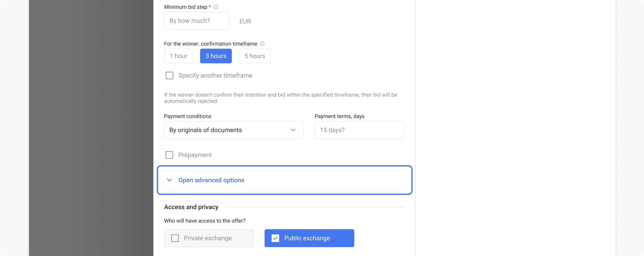The image size is (644, 256).
Task: Click the EUR currency label
Action: coord(245,22)
